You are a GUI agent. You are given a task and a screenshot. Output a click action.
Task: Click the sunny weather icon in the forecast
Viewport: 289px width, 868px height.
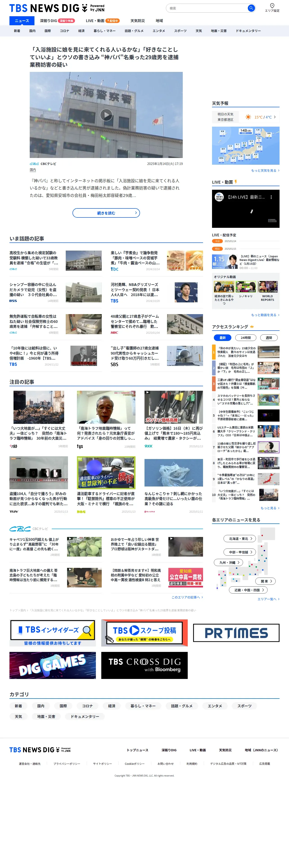pyautogui.click(x=248, y=117)
